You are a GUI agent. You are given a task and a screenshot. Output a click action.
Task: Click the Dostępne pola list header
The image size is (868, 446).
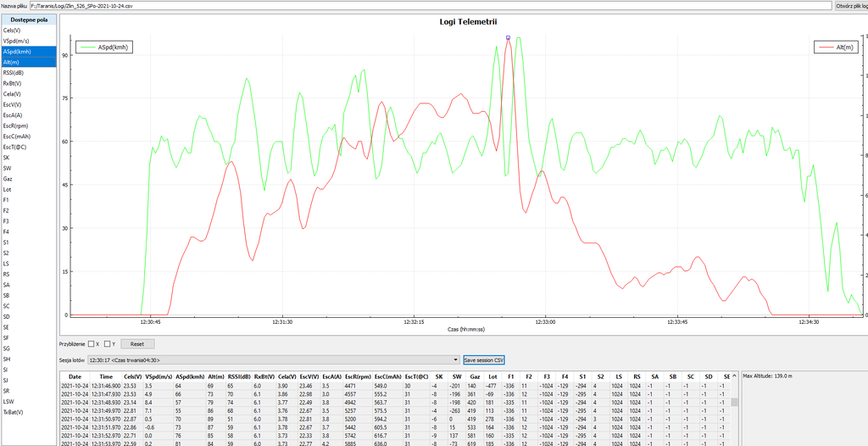29,19
